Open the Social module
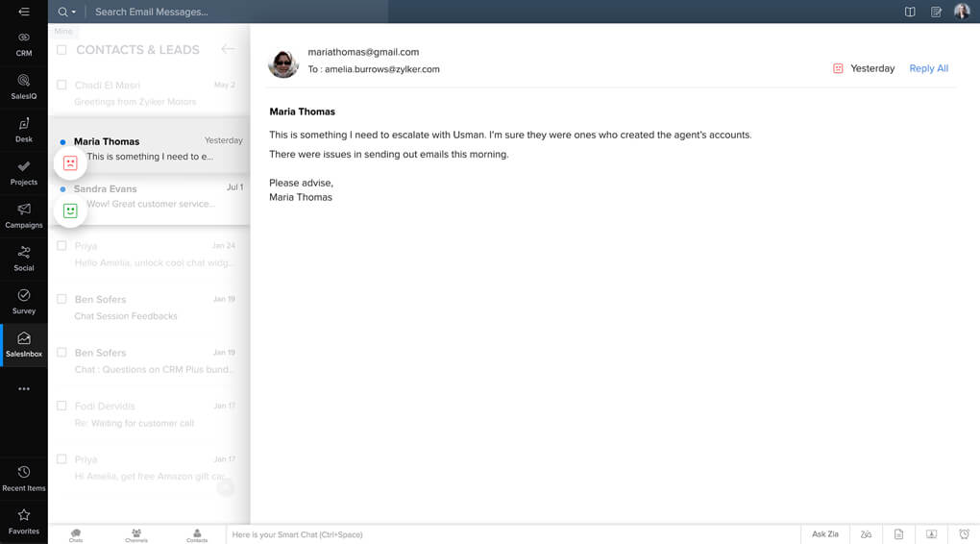 tap(24, 259)
